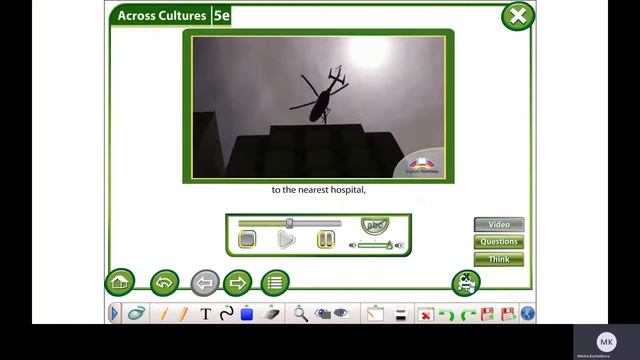
Task: Go to the home screen
Action: pos(120,282)
